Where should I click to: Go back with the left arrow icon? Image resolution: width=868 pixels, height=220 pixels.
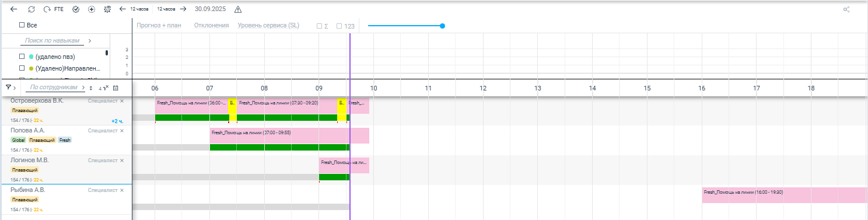coord(14,9)
